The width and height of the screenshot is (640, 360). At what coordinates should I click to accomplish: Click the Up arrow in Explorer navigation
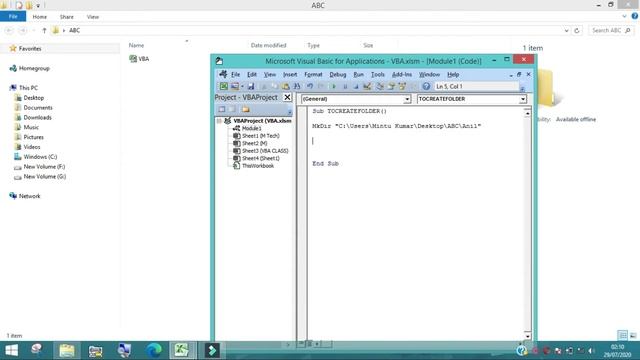tap(44, 31)
